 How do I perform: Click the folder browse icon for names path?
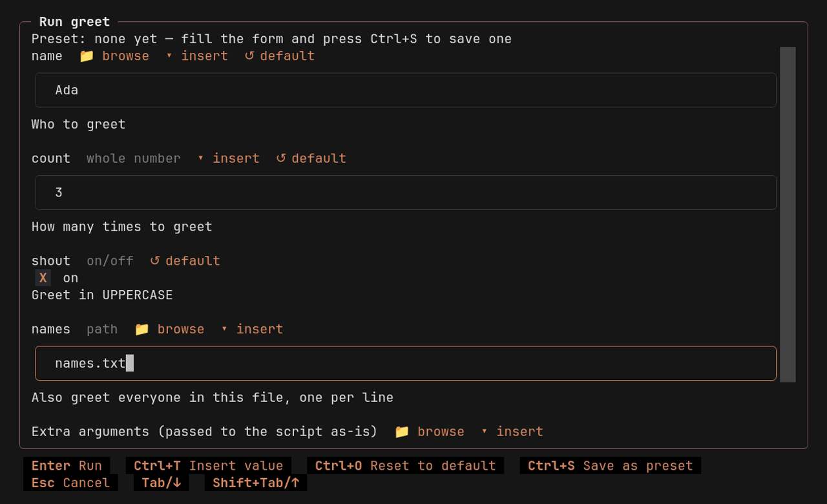click(x=141, y=330)
